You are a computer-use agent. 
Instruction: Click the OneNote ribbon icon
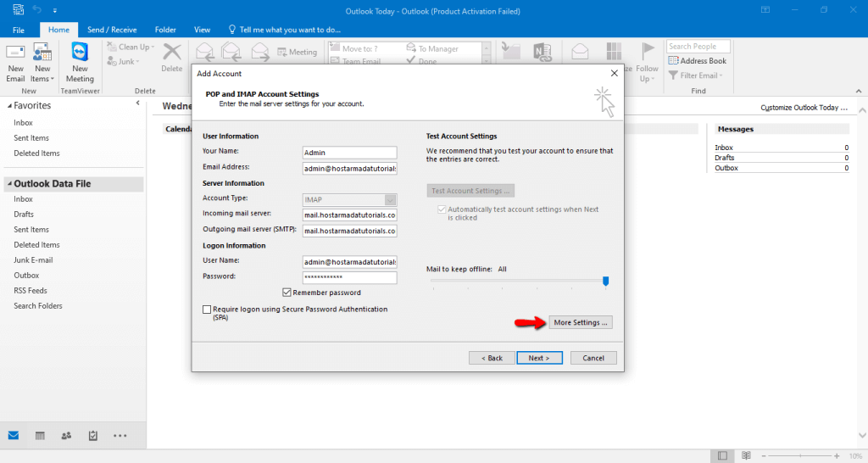pyautogui.click(x=542, y=52)
